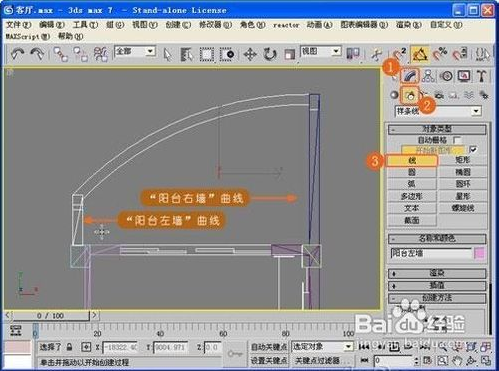This screenshot has height=371, width=499.
Task: Click the 弧 (Arc) shape button
Action: coord(412,184)
